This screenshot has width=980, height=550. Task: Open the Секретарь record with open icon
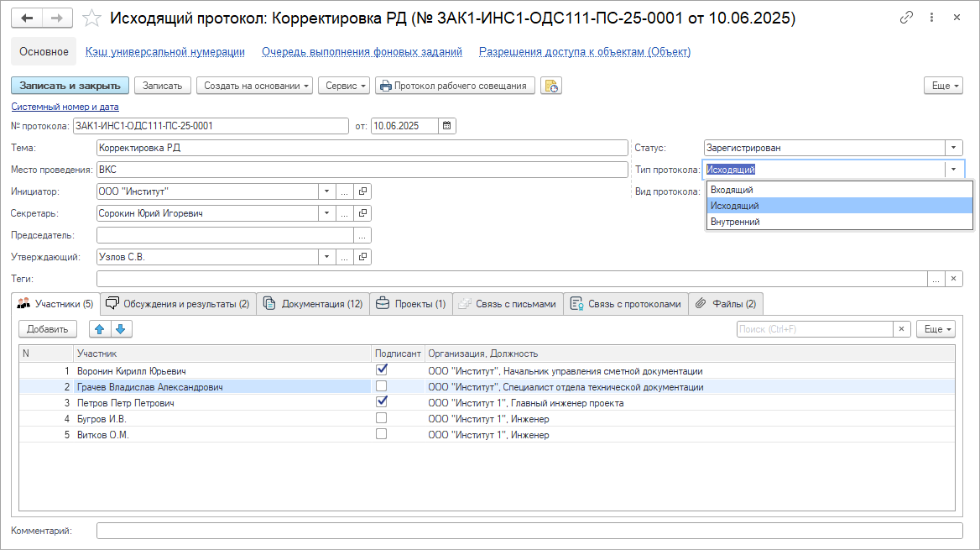point(362,213)
